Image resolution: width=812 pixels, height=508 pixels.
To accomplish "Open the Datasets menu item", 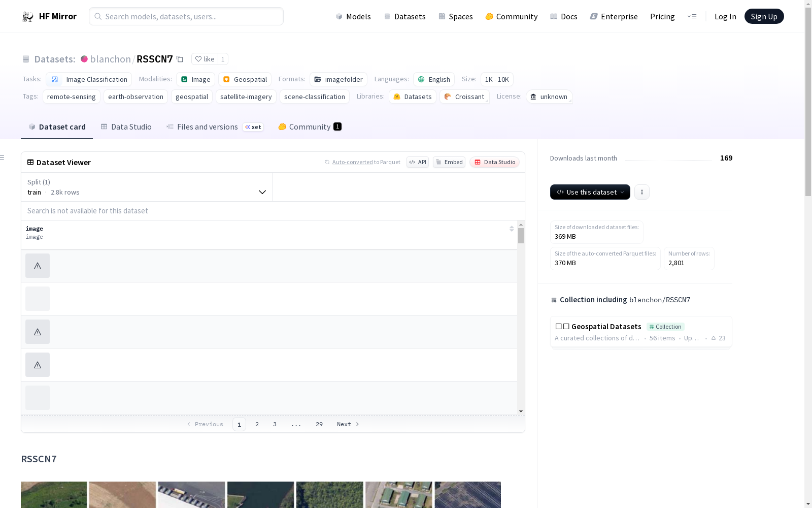I will 404,17.
